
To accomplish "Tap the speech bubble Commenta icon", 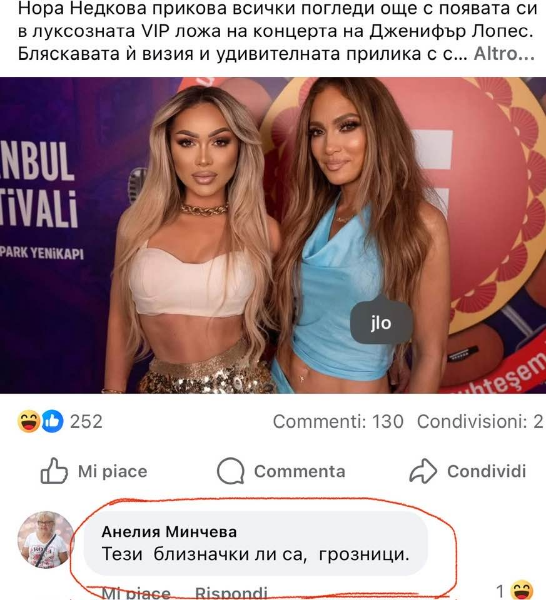I will (x=230, y=471).
